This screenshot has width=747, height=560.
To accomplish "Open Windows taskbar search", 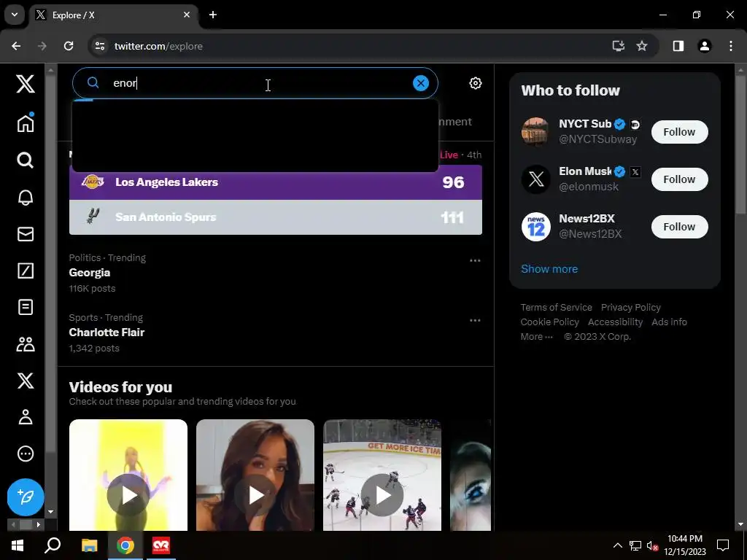I will (x=53, y=545).
